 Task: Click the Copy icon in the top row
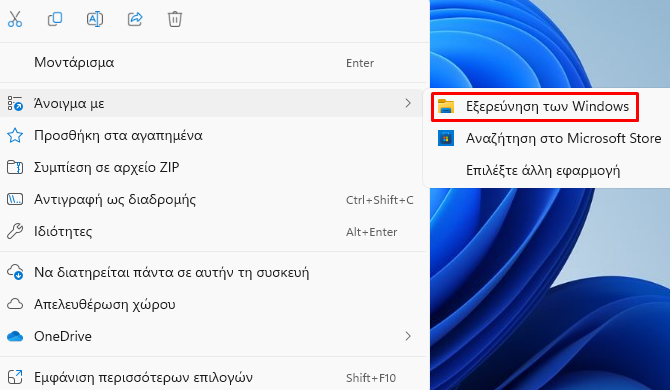(x=55, y=19)
